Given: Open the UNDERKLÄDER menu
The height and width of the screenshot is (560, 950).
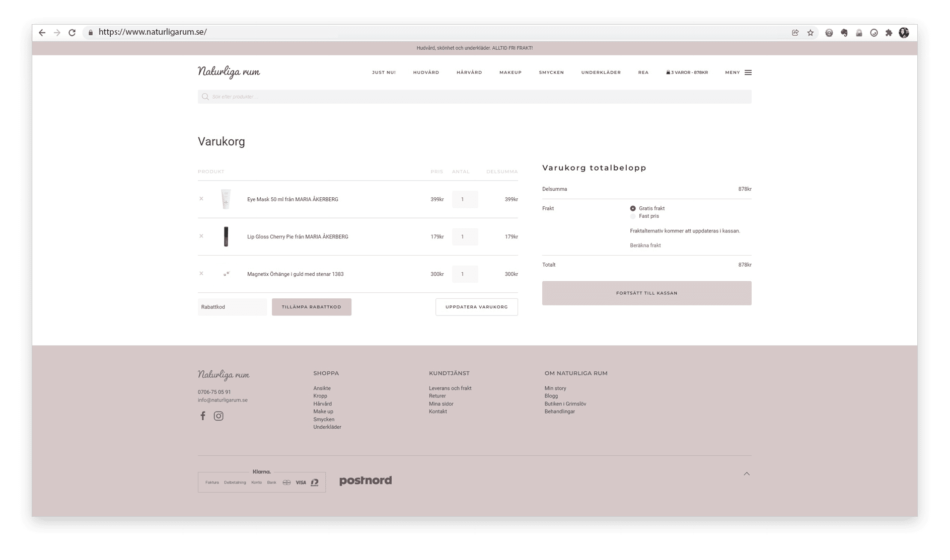Looking at the screenshot, I should (x=601, y=72).
